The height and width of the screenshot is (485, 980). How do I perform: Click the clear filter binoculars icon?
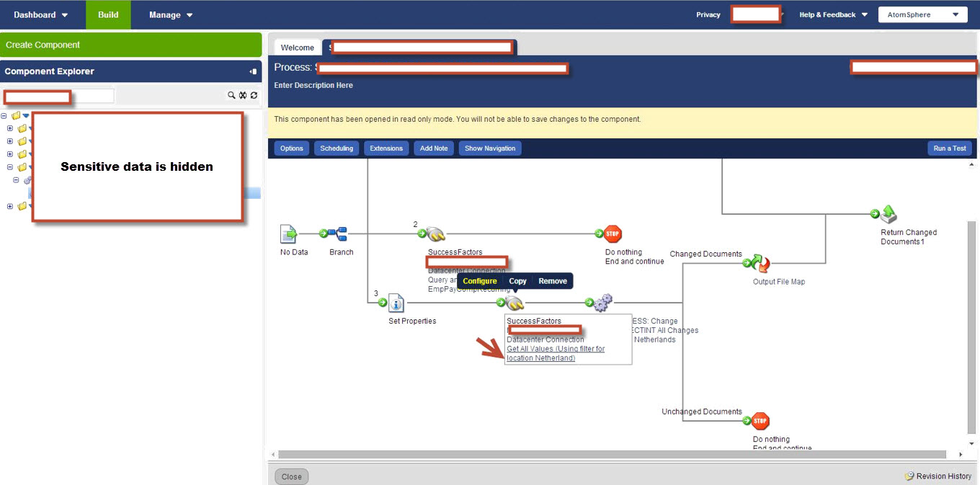click(243, 95)
